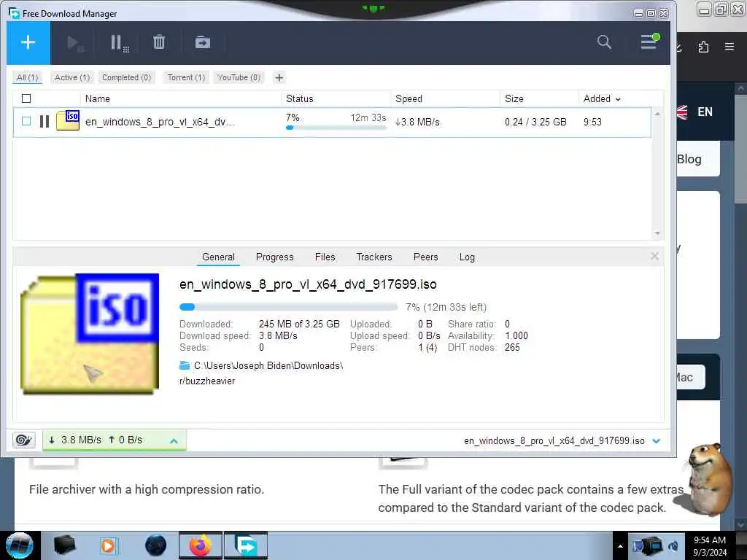Check the en_windows_8_pro row checkbox
This screenshot has height=560, width=747.
click(x=26, y=122)
